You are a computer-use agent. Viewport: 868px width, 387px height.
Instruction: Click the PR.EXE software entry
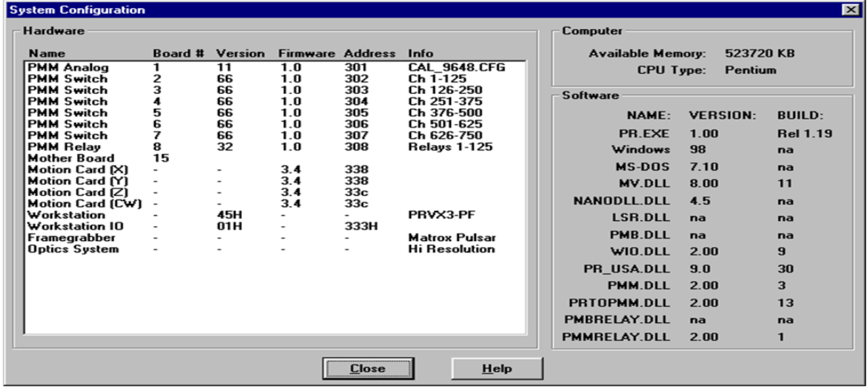[x=645, y=134]
